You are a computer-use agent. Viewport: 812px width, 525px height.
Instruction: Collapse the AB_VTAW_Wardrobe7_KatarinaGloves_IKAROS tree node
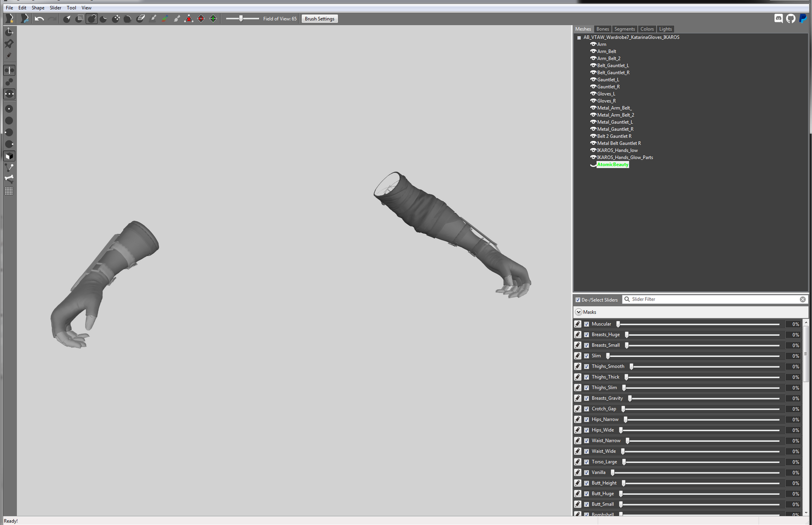pyautogui.click(x=579, y=37)
